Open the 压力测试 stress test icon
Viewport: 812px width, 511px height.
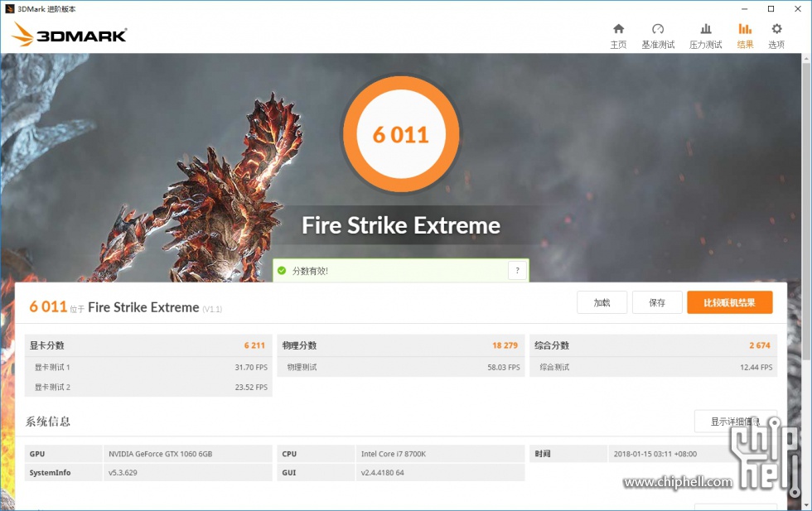point(705,29)
